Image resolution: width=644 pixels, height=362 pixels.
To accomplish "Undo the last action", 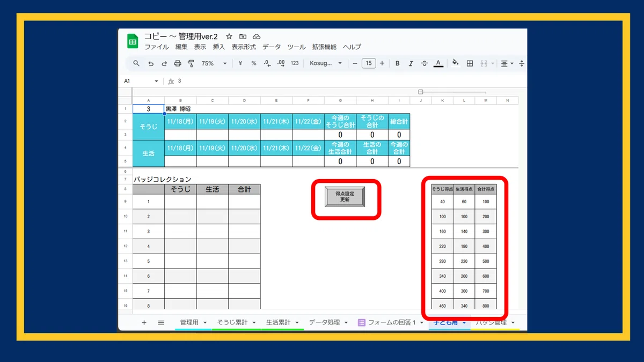I will [x=151, y=63].
